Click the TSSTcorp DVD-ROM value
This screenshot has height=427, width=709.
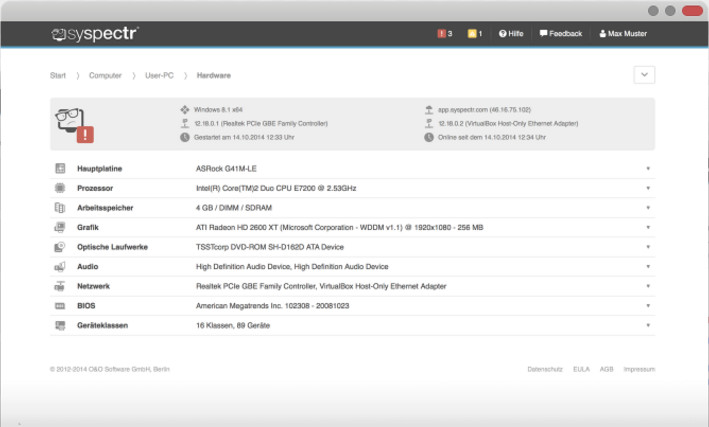[269, 247]
